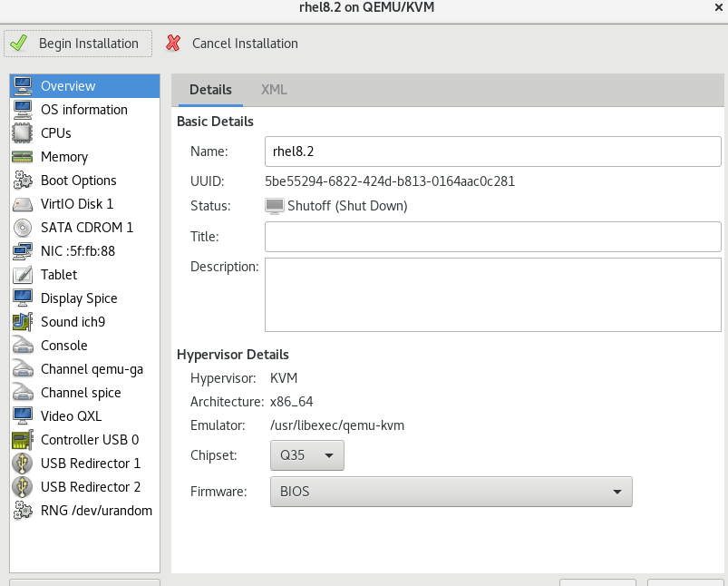The height and width of the screenshot is (586, 728).
Task: Click the UUID value text
Action: [x=390, y=181]
